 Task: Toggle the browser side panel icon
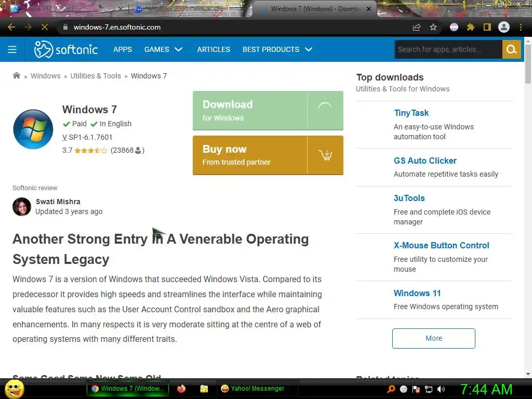coord(487,27)
